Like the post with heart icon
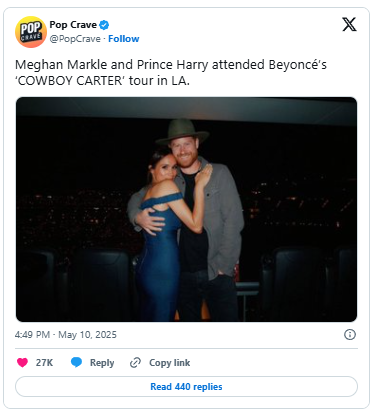Viewport: 379px width, 411px height. [22, 362]
